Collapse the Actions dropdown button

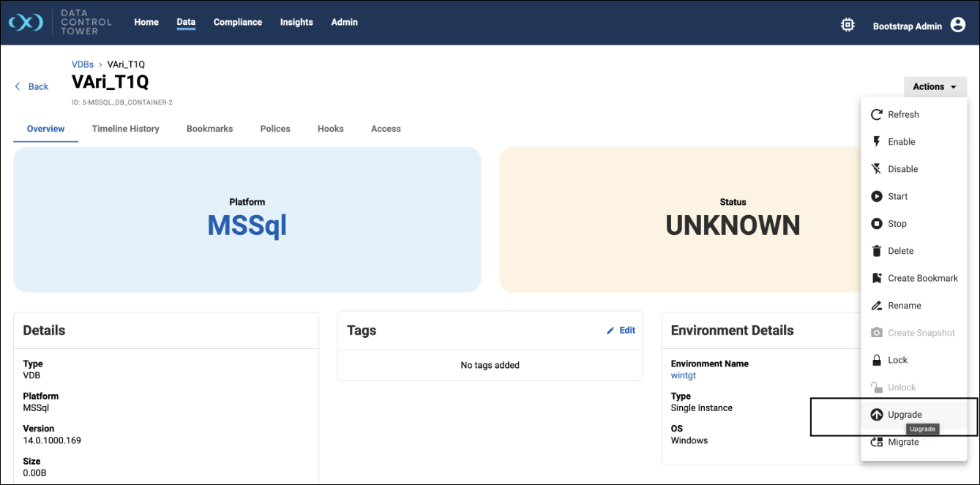point(935,86)
